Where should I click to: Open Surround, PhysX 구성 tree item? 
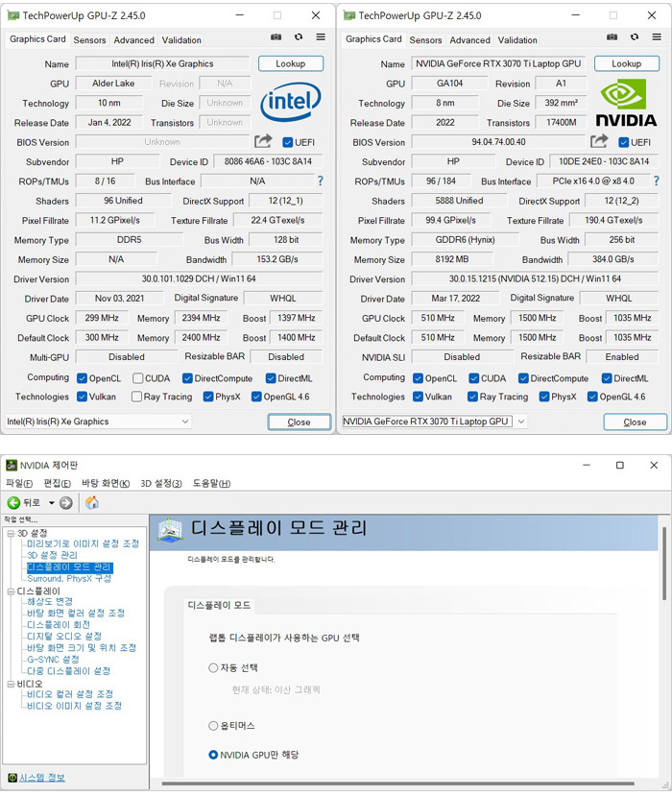click(69, 578)
